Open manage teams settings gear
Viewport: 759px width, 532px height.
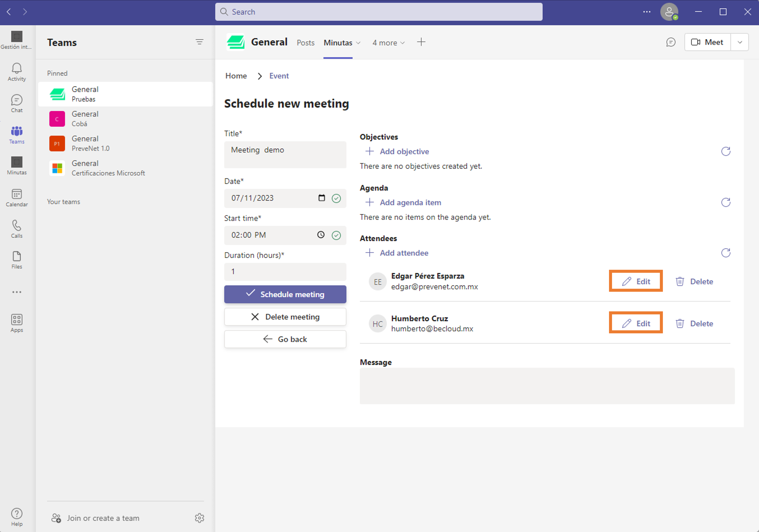pyautogui.click(x=199, y=518)
